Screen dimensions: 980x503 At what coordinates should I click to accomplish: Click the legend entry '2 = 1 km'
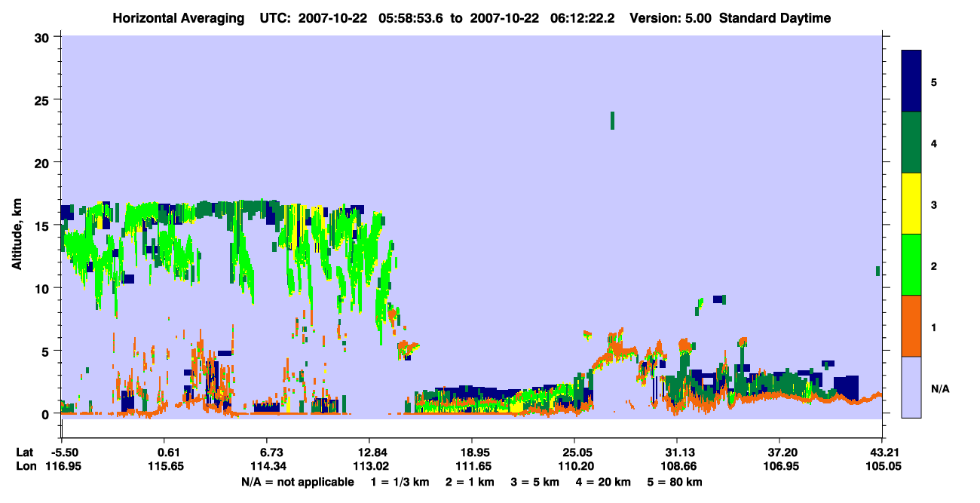click(x=471, y=481)
